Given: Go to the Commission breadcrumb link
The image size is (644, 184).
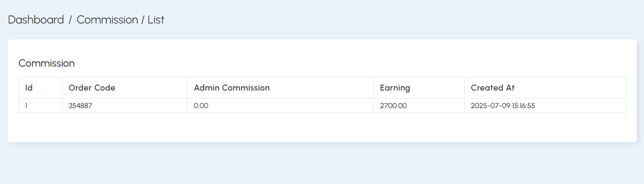Looking at the screenshot, I should tap(107, 20).
